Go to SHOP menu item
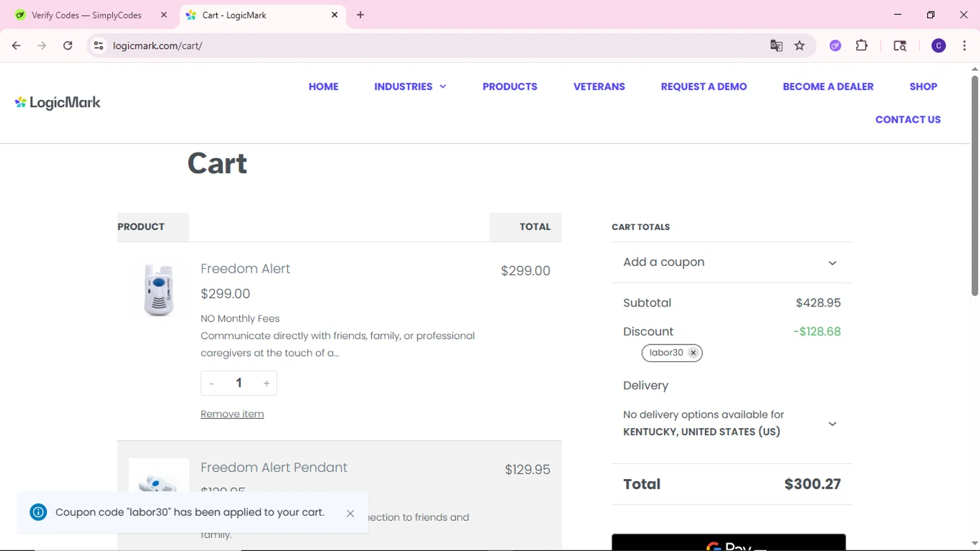 coord(923,86)
